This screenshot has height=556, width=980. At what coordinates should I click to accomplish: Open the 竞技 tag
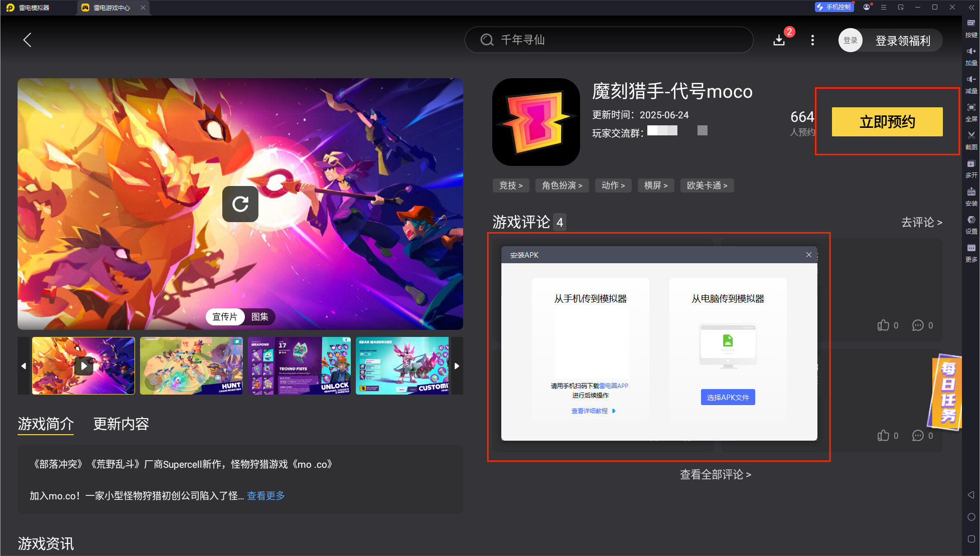pos(511,186)
